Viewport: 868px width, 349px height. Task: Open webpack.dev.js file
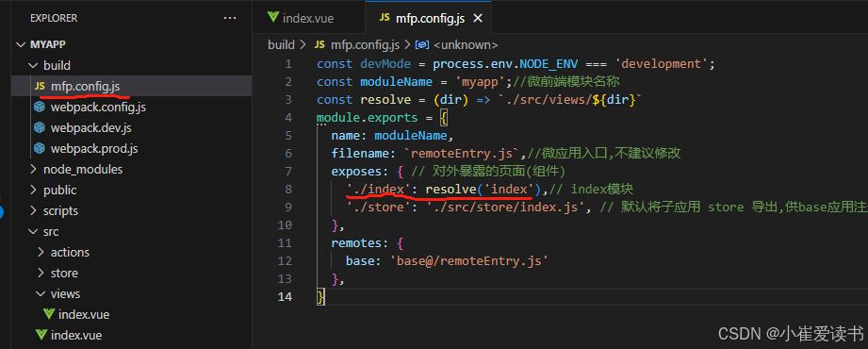[x=131, y=128]
